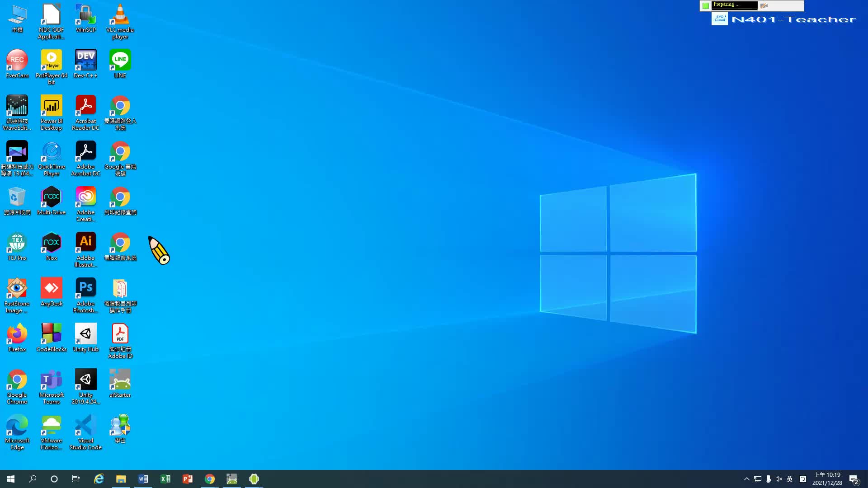Show hidden system tray icons
This screenshot has width=868, height=488.
pos(747,479)
